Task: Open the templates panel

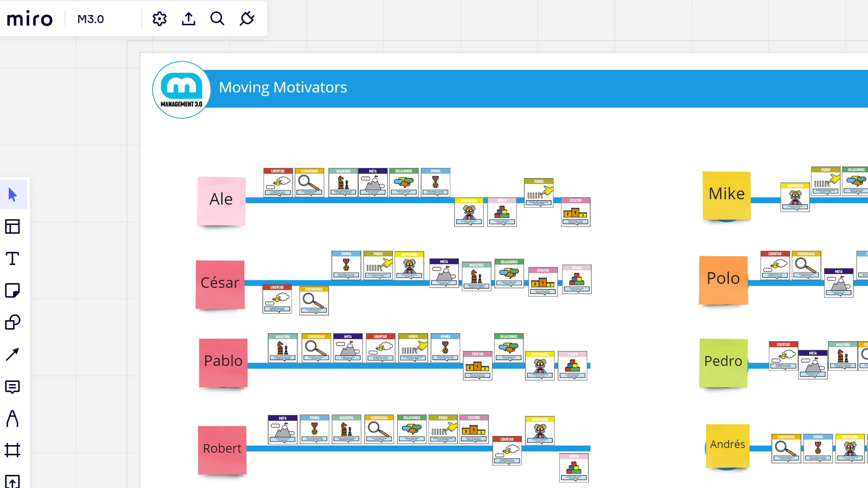Action: (12, 226)
